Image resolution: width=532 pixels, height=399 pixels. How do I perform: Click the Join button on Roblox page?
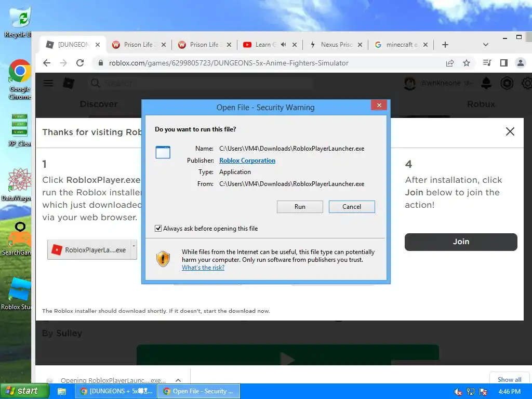pyautogui.click(x=461, y=242)
